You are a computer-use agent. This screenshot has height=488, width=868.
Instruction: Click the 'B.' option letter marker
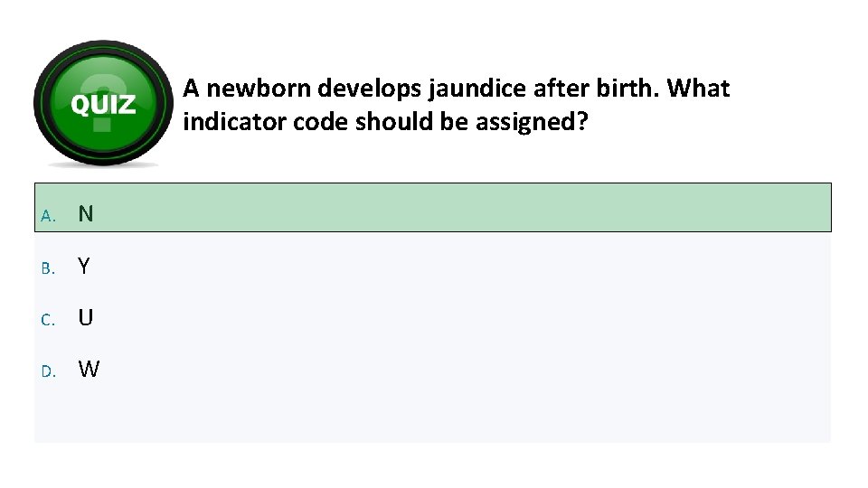(x=48, y=267)
